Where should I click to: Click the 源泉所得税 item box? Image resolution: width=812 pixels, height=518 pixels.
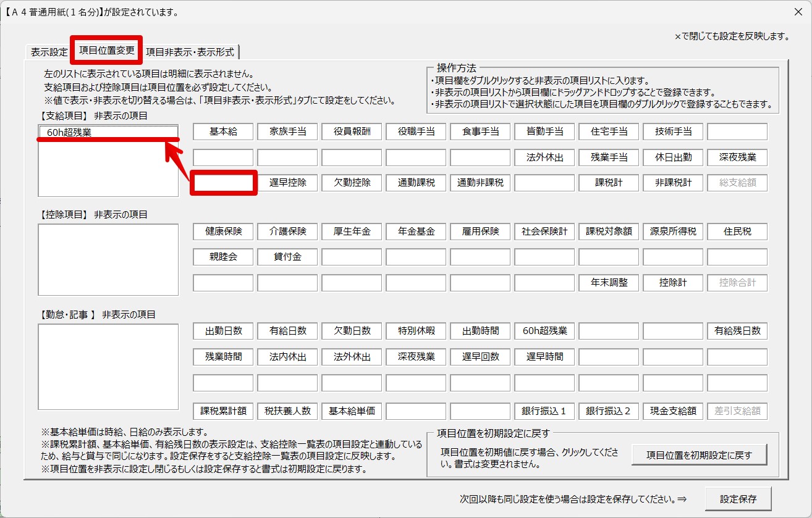673,232
